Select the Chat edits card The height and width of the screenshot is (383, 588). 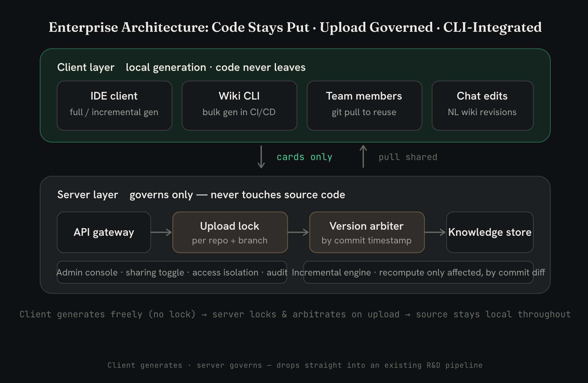483,106
